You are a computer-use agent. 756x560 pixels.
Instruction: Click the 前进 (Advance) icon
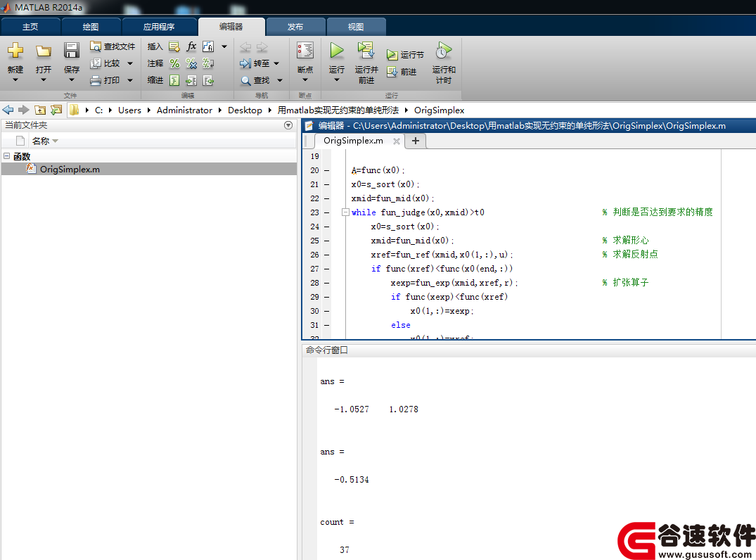[392, 72]
